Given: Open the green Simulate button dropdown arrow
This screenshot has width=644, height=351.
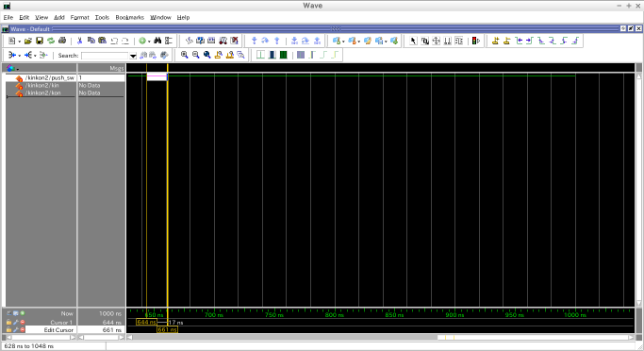Looking at the screenshot, I should coord(149,42).
